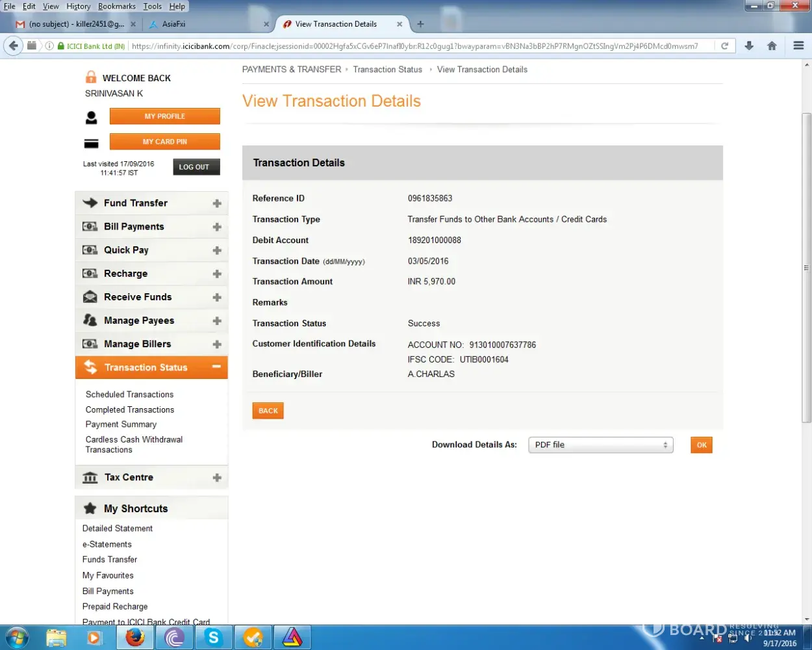Screen dimensions: 812x650
Task: Open the Firefox hamburger menu icon
Action: point(798,46)
